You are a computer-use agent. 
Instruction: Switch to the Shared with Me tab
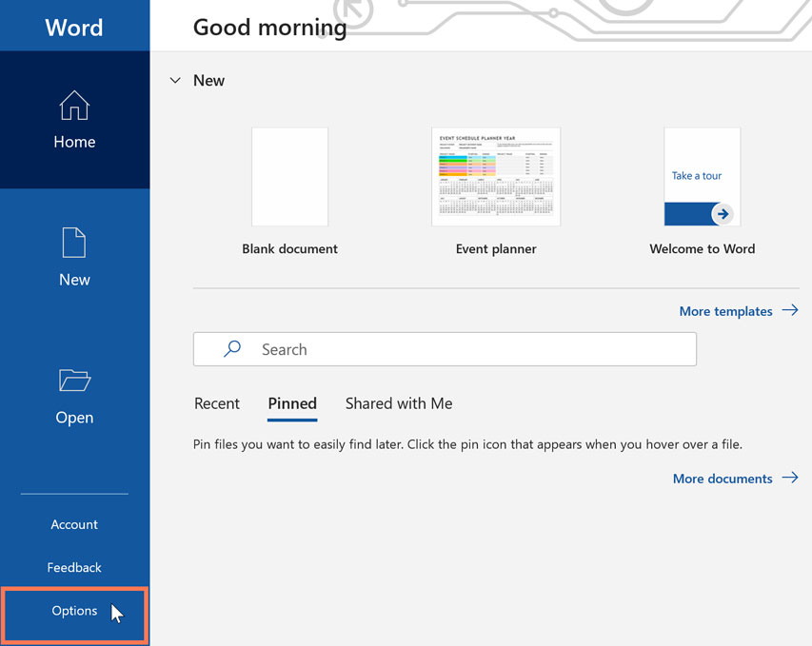(x=398, y=403)
